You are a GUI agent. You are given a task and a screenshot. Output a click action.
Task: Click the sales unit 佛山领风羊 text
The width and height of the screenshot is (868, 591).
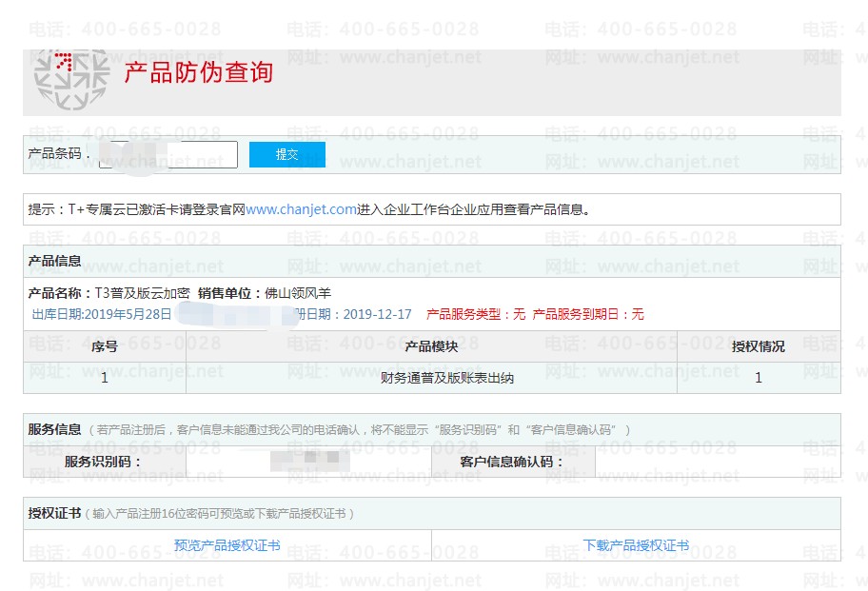coord(298,293)
